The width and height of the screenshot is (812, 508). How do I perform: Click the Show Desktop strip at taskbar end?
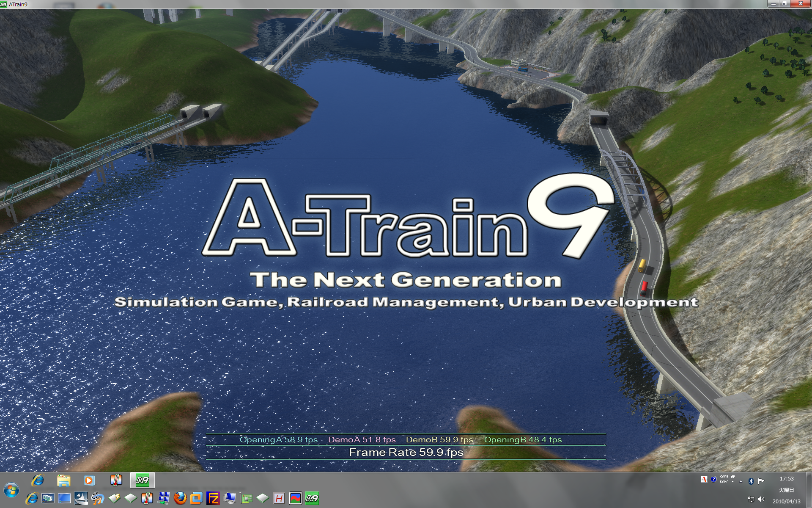click(x=809, y=490)
